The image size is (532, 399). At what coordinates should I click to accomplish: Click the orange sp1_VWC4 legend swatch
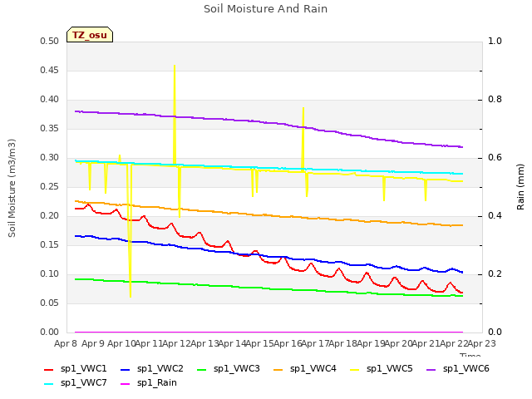(x=278, y=370)
